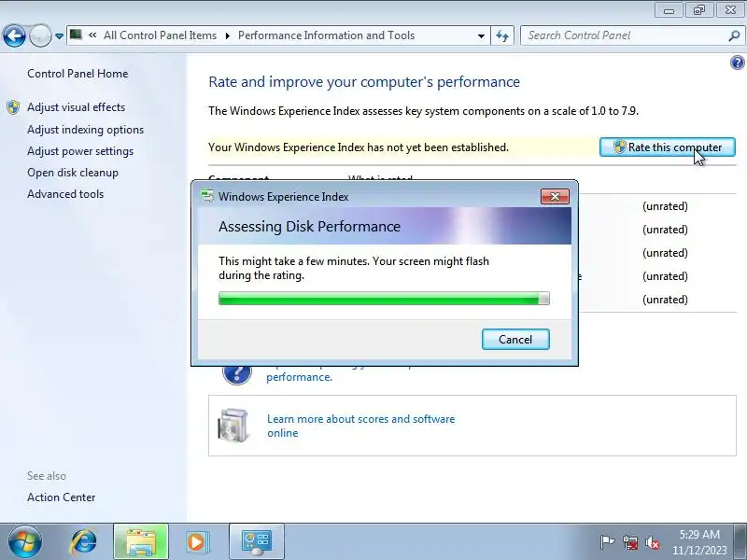Open help with the blue question icon
Screen dimensions: 747x560
pos(737,63)
